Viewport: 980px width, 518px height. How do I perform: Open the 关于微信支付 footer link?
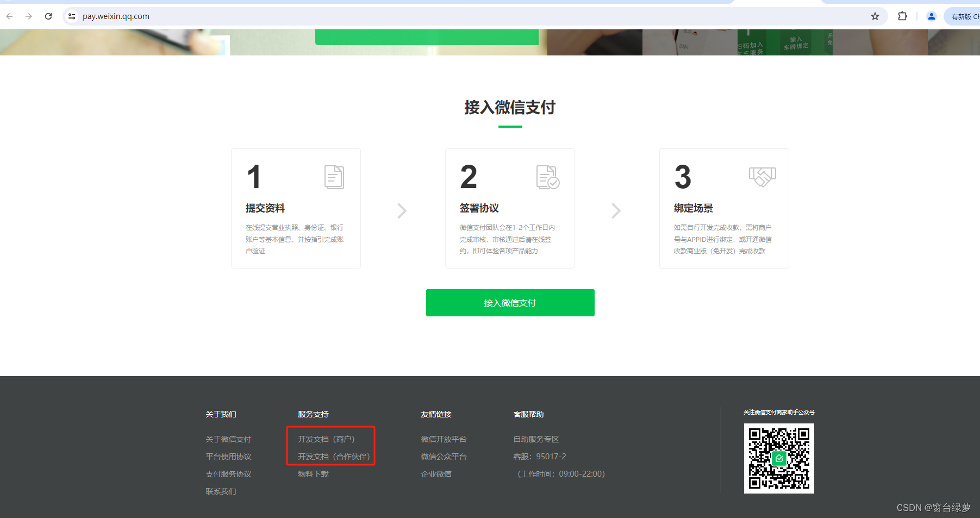point(228,439)
